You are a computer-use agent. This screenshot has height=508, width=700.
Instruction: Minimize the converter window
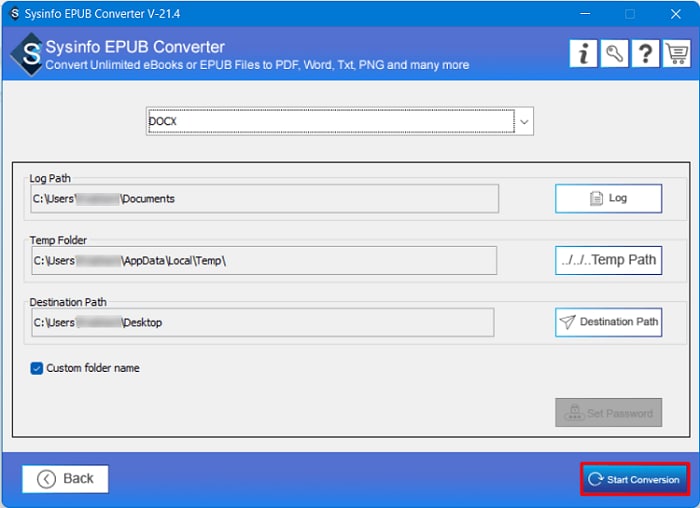click(585, 14)
